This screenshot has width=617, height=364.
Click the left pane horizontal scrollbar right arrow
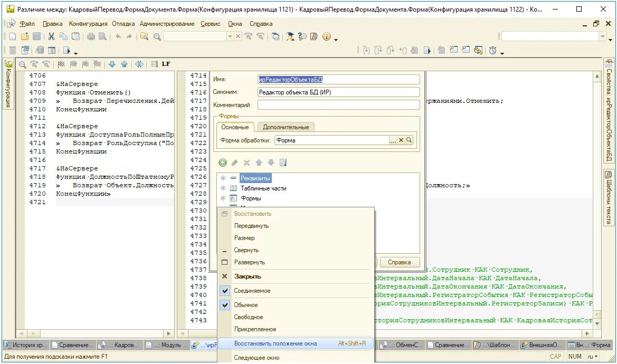coord(169,333)
